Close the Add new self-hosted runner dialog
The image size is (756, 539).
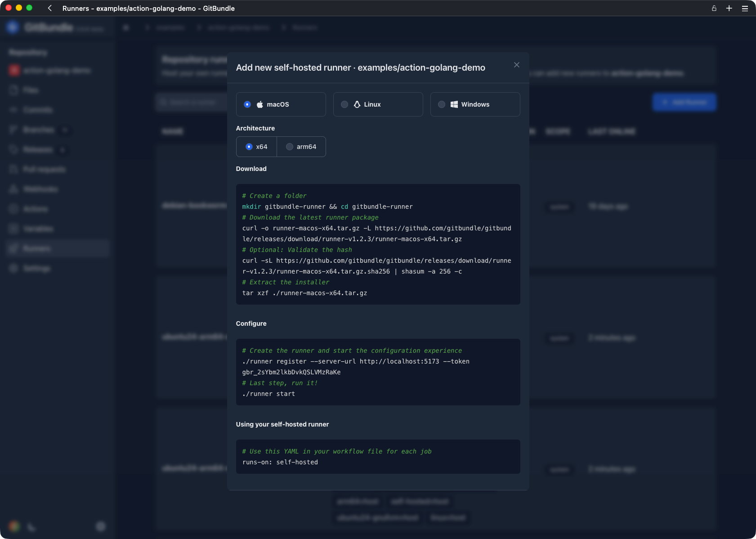pos(516,65)
